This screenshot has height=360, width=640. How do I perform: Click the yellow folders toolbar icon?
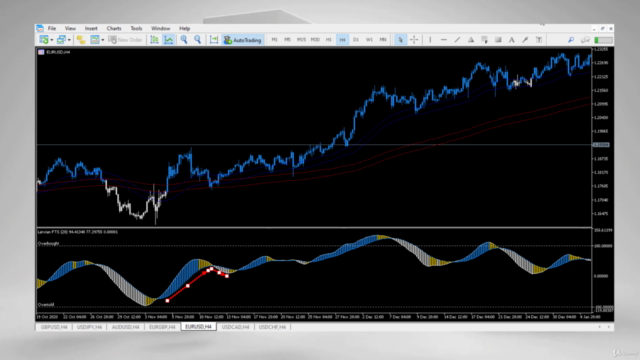pos(81,40)
